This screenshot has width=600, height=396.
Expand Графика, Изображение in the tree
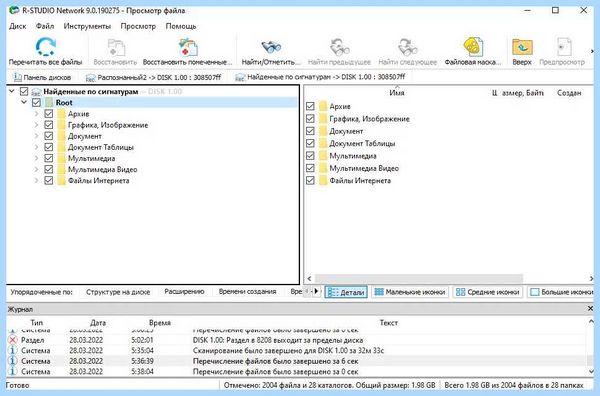point(36,125)
